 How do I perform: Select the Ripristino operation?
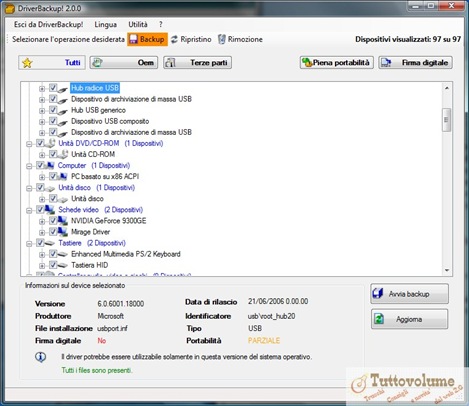[191, 39]
